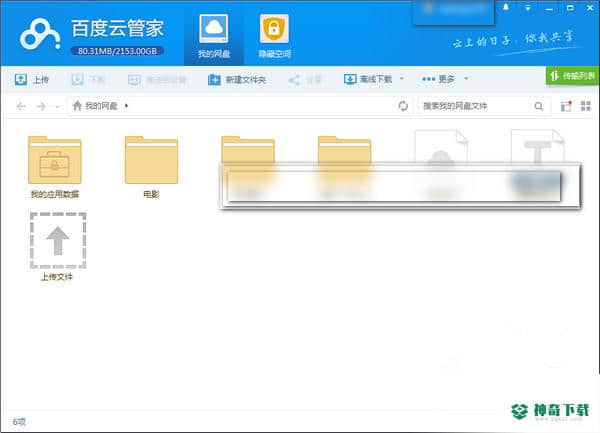
Task: Switch to grid thumbnail view
Action: pyautogui.click(x=585, y=106)
